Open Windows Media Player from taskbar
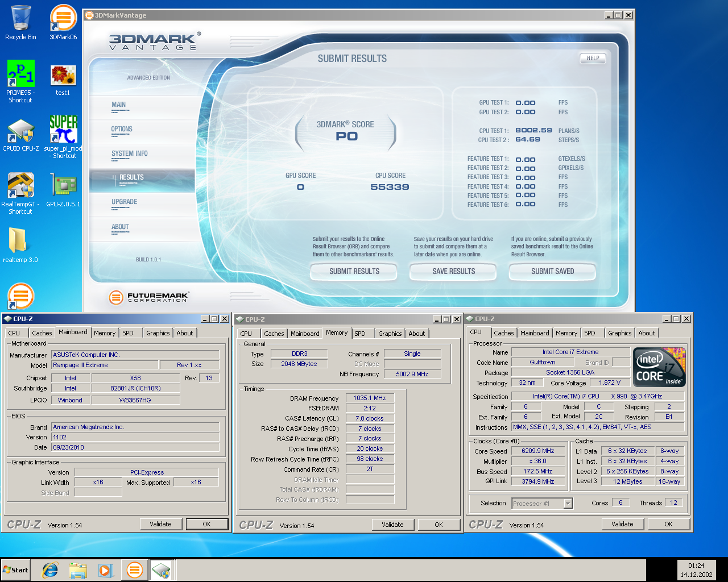Screen dimensions: 728x582 tap(106, 570)
